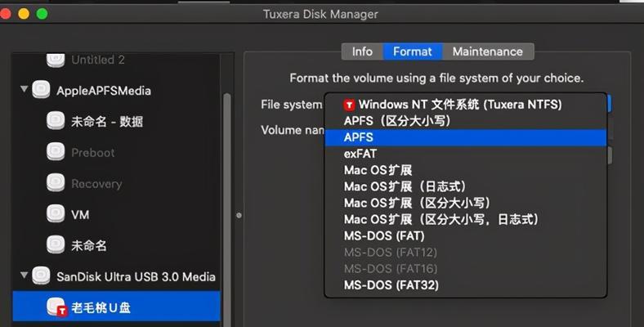This screenshot has width=644, height=327.
Task: Click the SanDisk Ultra USB 3.0 disk icon
Action: pos(41,276)
